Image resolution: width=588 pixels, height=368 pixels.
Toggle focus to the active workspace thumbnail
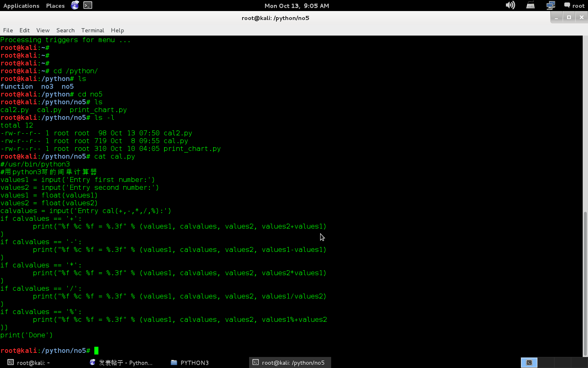529,362
